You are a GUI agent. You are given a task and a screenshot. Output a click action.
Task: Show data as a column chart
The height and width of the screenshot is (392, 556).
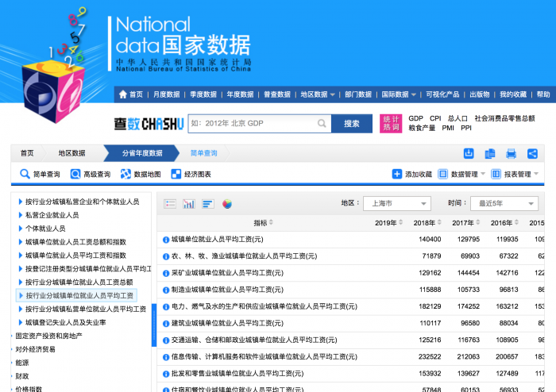click(x=189, y=204)
